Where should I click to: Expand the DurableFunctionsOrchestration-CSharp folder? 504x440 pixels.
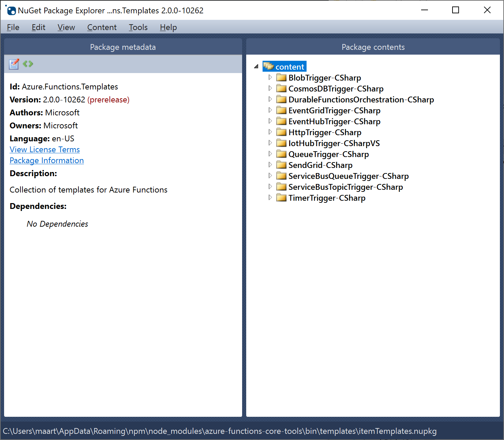point(270,99)
